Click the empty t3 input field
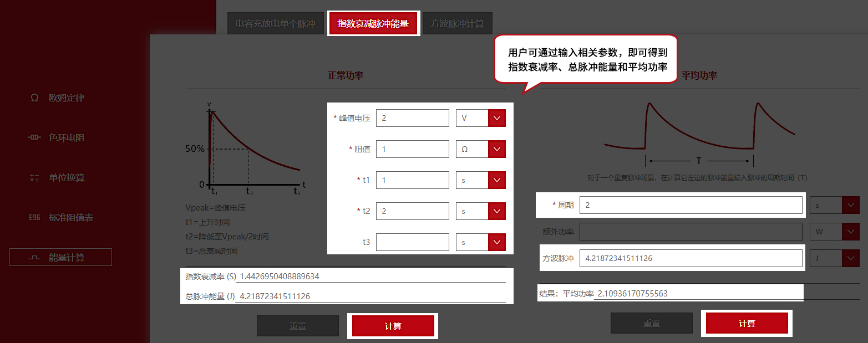This screenshot has height=343, width=868. [x=412, y=242]
